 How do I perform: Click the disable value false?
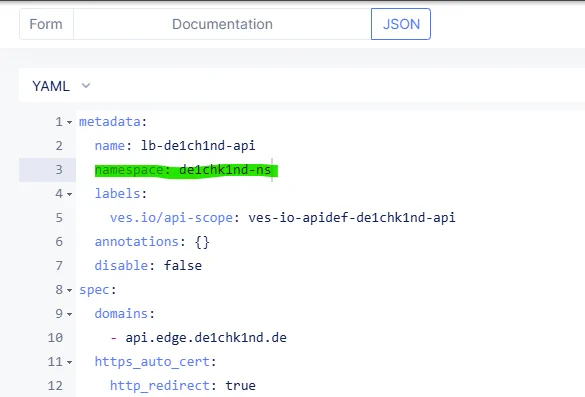pyautogui.click(x=183, y=266)
